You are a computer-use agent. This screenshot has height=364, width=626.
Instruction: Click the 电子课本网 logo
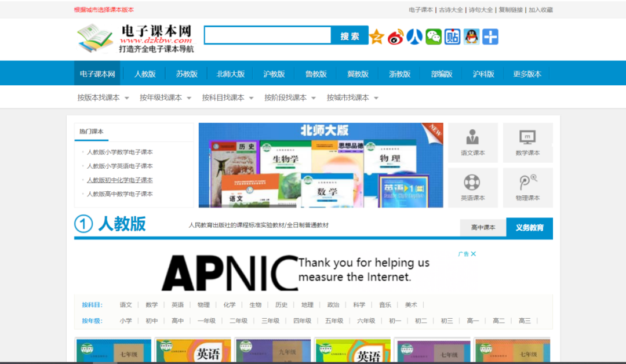click(x=134, y=38)
